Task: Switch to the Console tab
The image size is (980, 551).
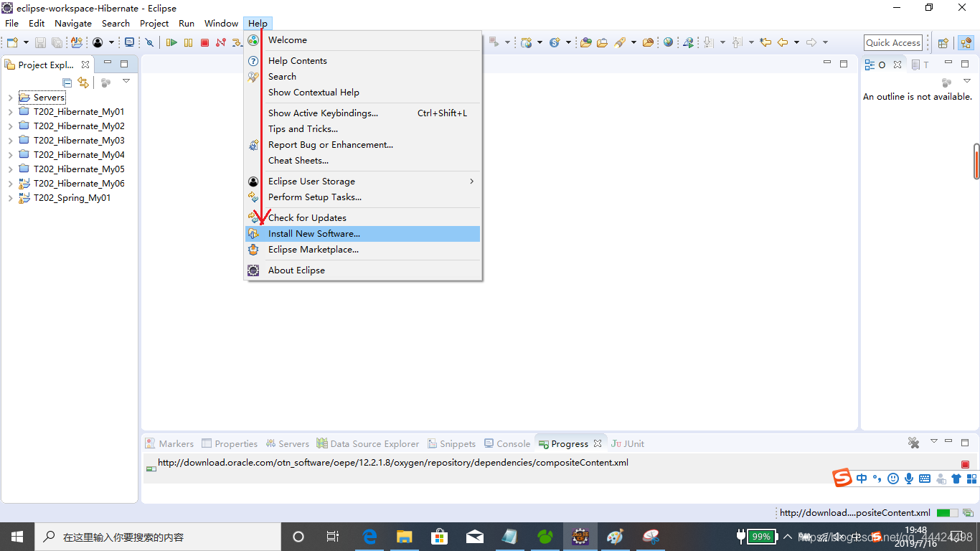Action: coord(507,443)
